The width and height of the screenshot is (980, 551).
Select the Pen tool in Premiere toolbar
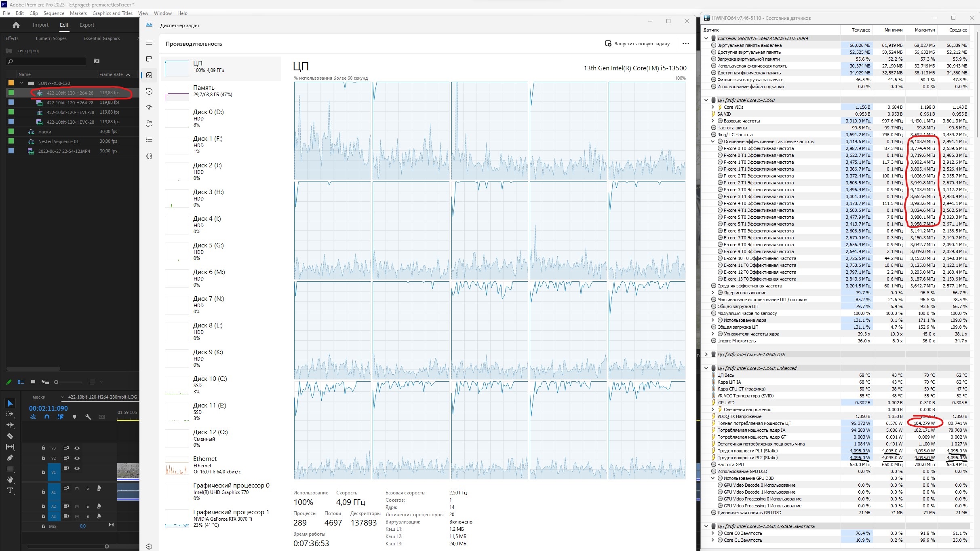(10, 458)
